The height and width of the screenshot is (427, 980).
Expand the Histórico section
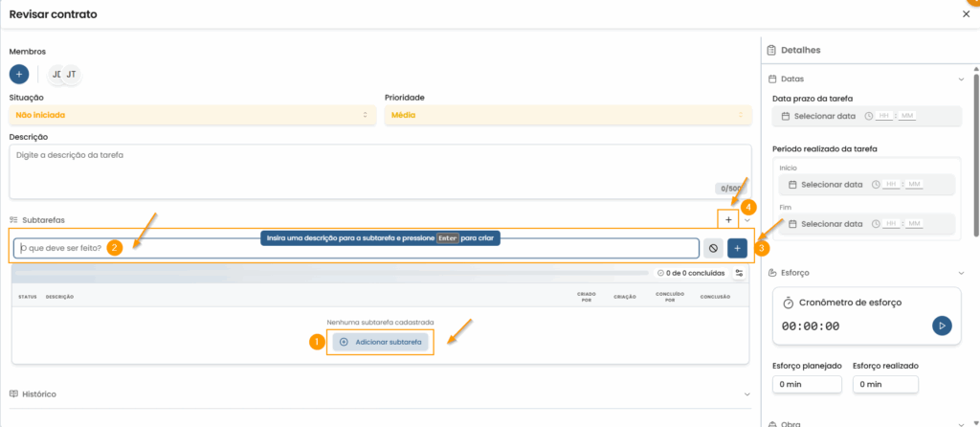pos(38,393)
